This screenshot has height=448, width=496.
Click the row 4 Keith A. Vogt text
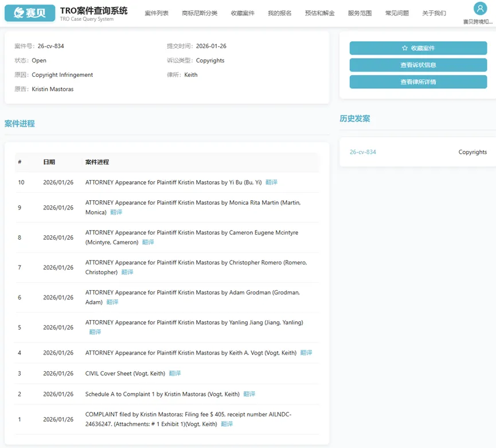coord(191,352)
